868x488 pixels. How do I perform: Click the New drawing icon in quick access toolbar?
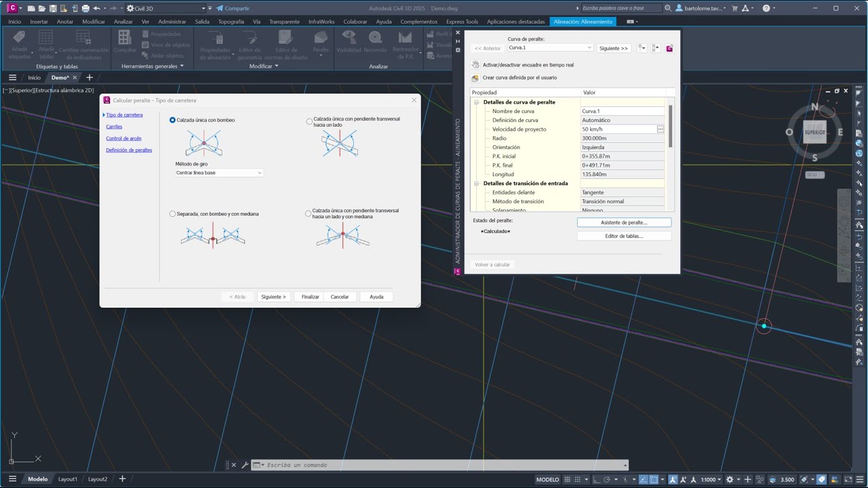tap(31, 8)
